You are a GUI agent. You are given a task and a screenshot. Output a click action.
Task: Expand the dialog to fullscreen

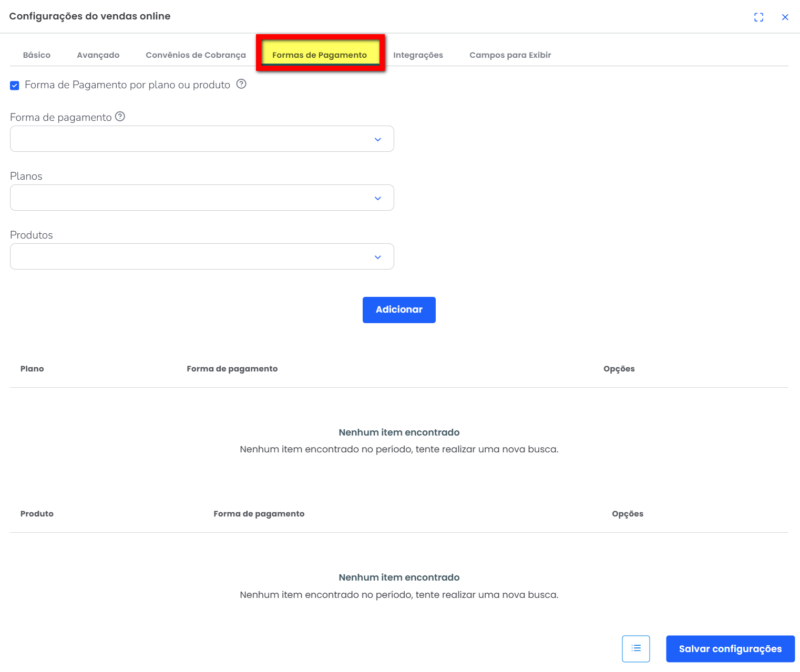[x=758, y=17]
